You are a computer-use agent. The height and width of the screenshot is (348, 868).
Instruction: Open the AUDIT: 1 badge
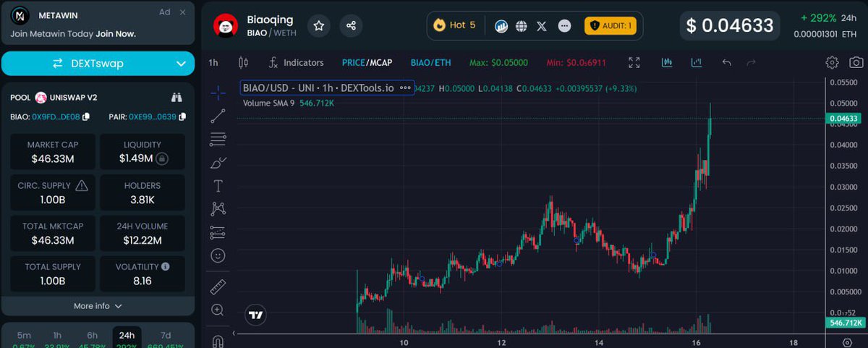[610, 26]
